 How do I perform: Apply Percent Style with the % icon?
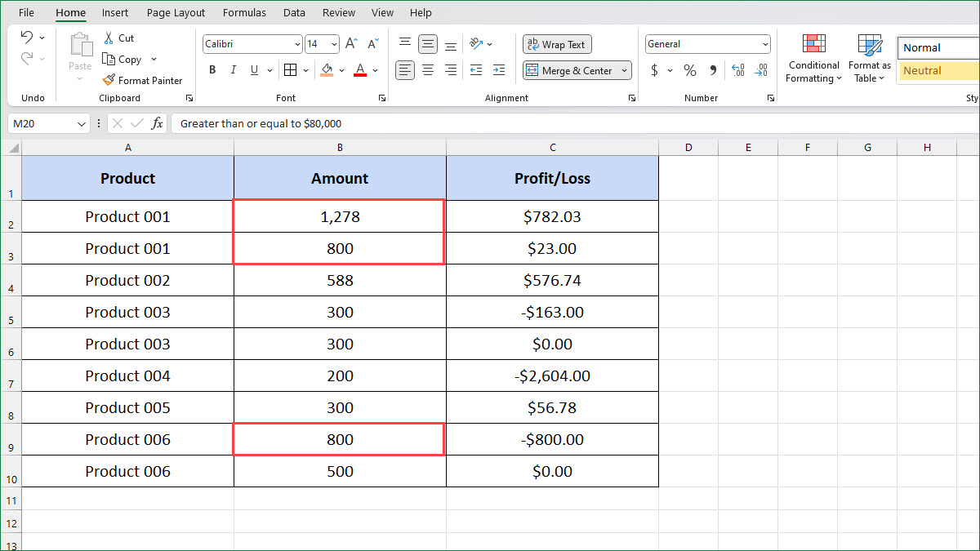690,71
